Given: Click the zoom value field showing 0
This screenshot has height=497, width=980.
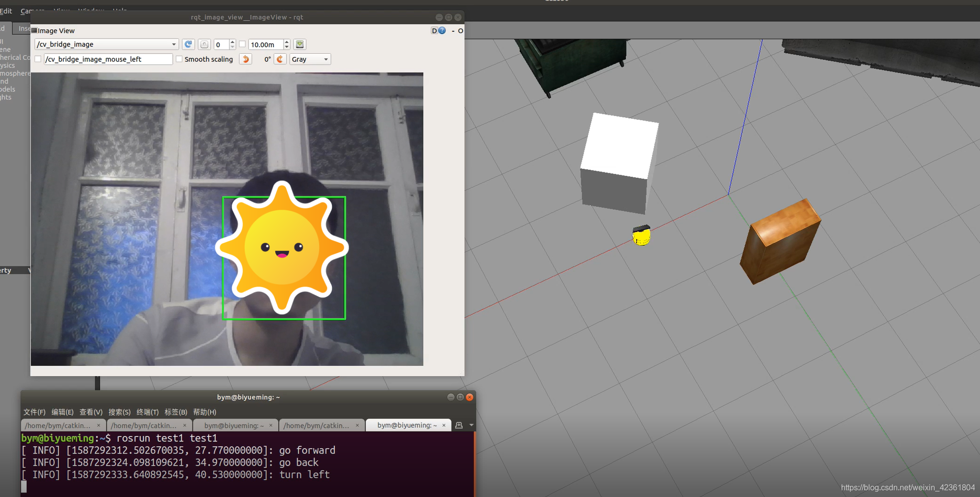Looking at the screenshot, I should (222, 44).
